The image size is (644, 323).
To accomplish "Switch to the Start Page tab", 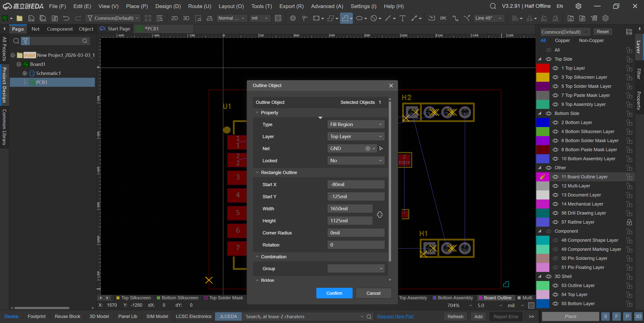I will click(x=115, y=29).
